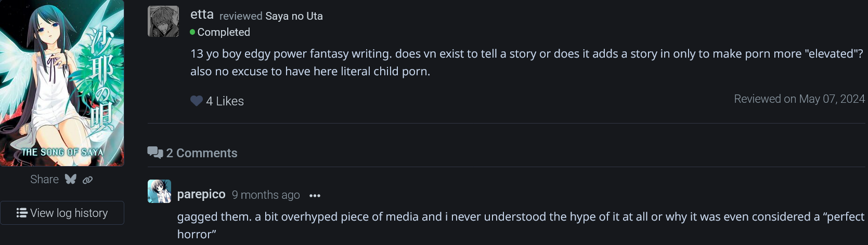868x245 pixels.
Task: Click the Share label under the cover
Action: click(x=44, y=180)
